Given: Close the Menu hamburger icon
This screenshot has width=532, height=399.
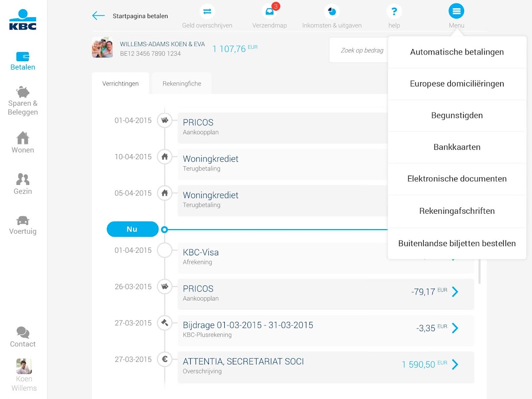Looking at the screenshot, I should pos(456,11).
